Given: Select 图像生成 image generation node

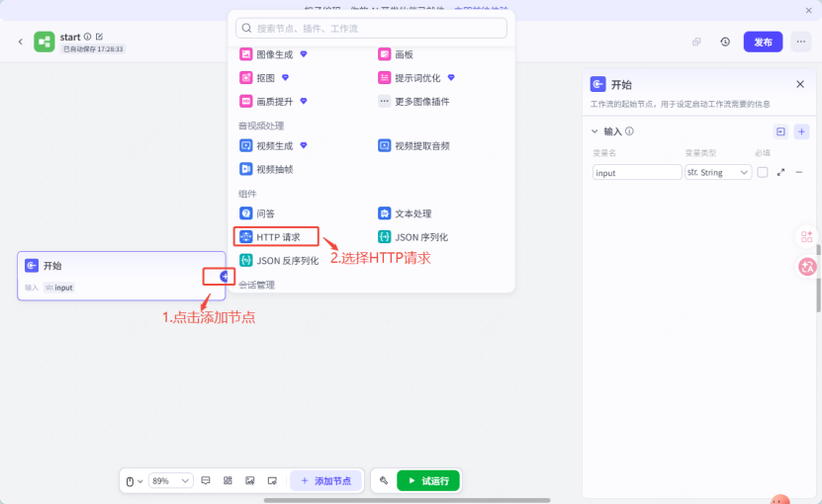Looking at the screenshot, I should coord(274,54).
